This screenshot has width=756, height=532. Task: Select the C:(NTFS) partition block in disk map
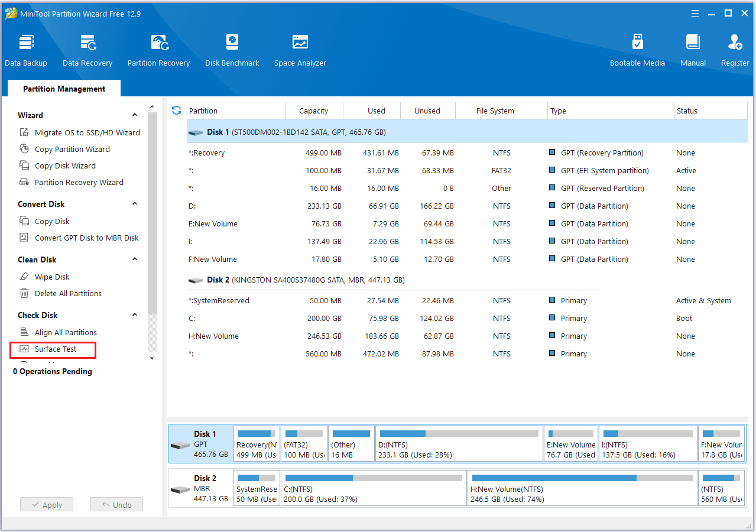click(374, 488)
